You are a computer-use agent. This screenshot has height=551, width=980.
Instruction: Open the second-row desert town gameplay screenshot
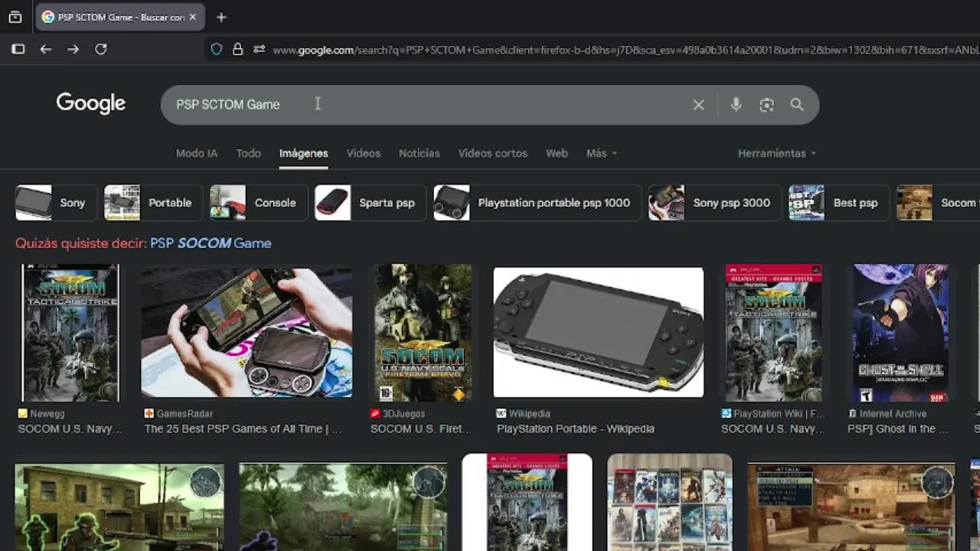(x=851, y=507)
